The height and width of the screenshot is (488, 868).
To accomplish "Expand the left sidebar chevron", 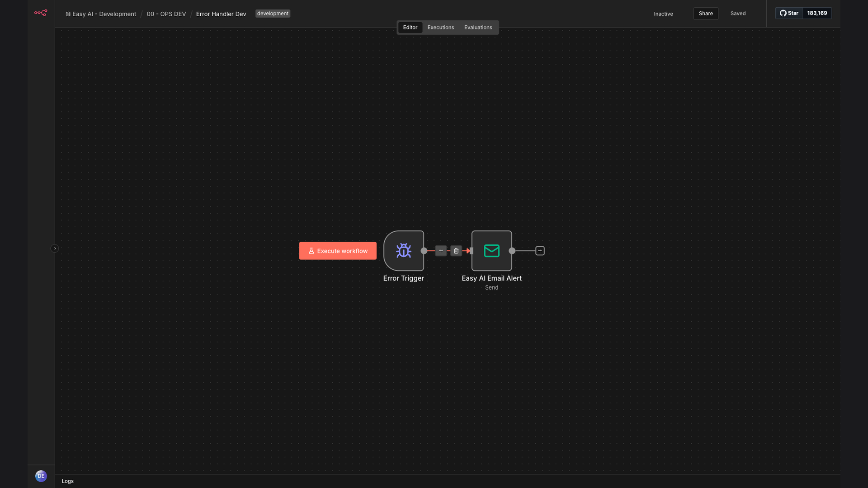I will [55, 249].
